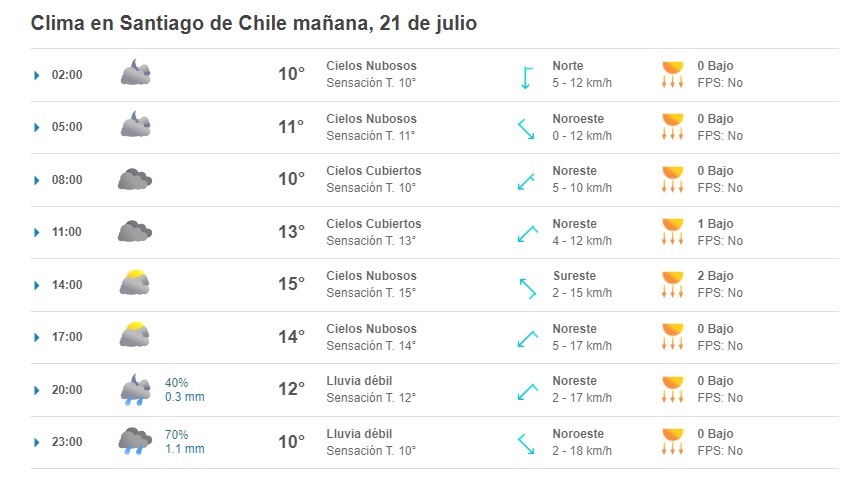Expand the 02:00 forecast row arrow
856x483 pixels.
coord(37,75)
